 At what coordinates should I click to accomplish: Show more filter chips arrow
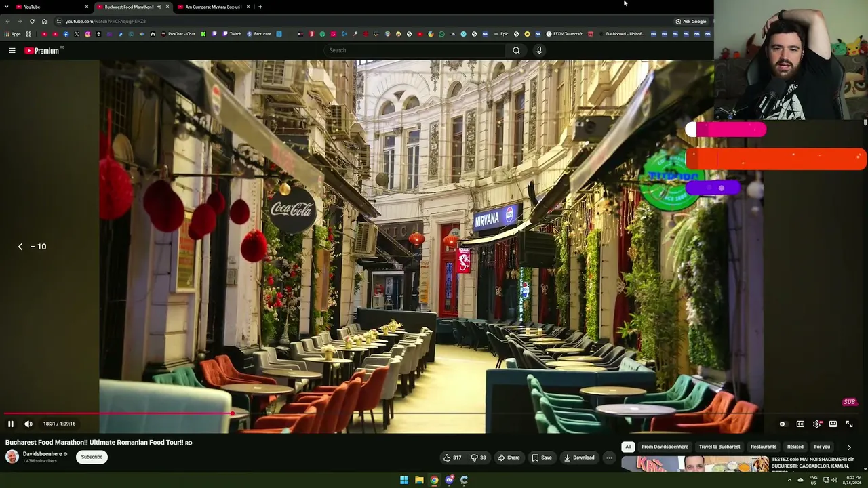[849, 447]
